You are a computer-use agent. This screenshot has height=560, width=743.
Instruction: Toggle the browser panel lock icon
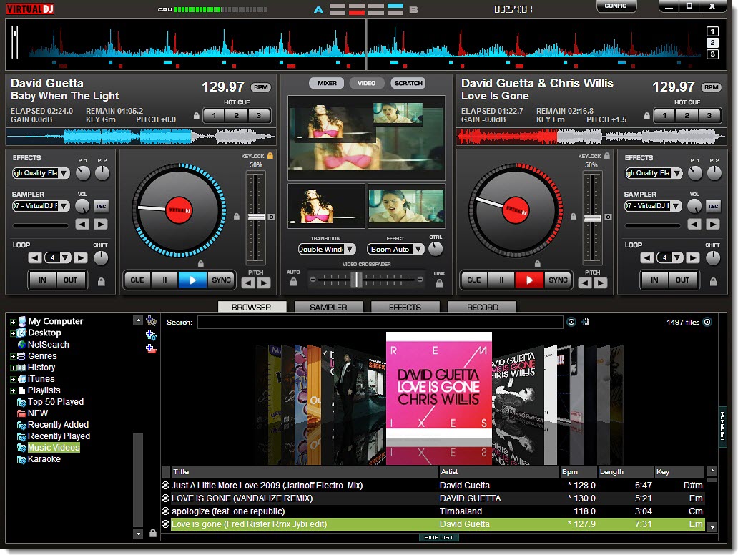(x=153, y=533)
